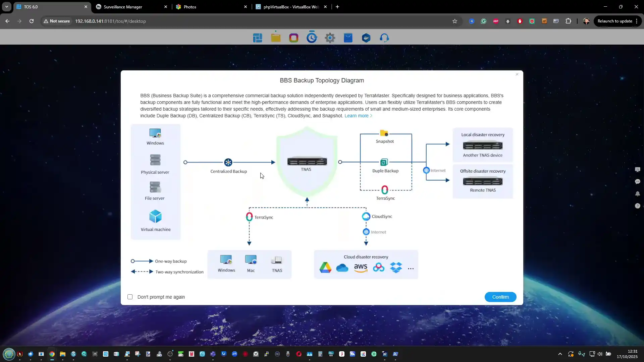The image size is (644, 362).
Task: Open Control Panel gear icon
Action: (330, 38)
